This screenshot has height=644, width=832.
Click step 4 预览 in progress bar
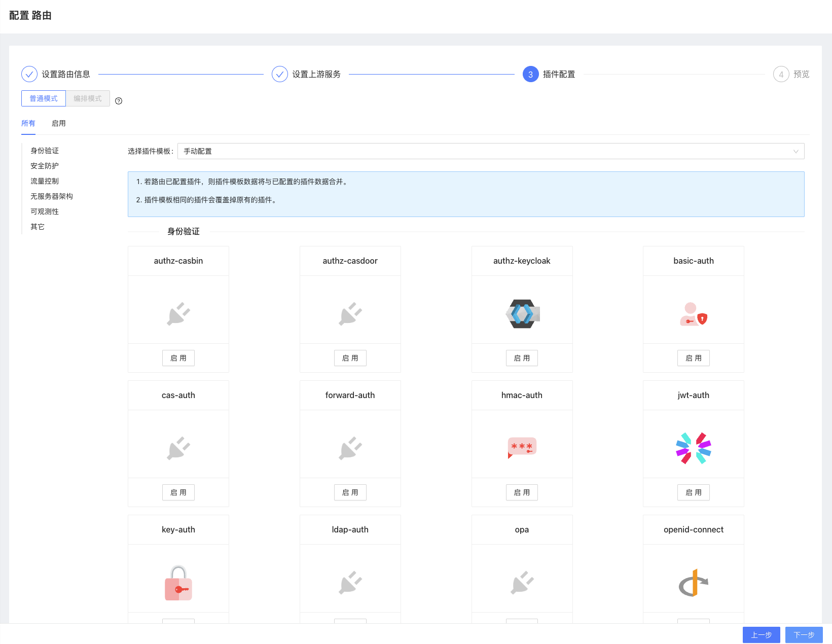791,75
